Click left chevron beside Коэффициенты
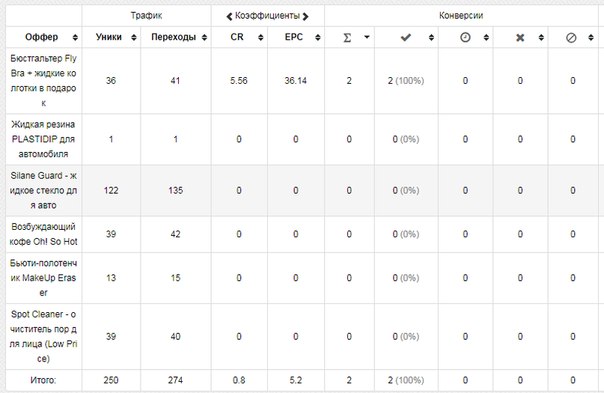 (x=229, y=16)
